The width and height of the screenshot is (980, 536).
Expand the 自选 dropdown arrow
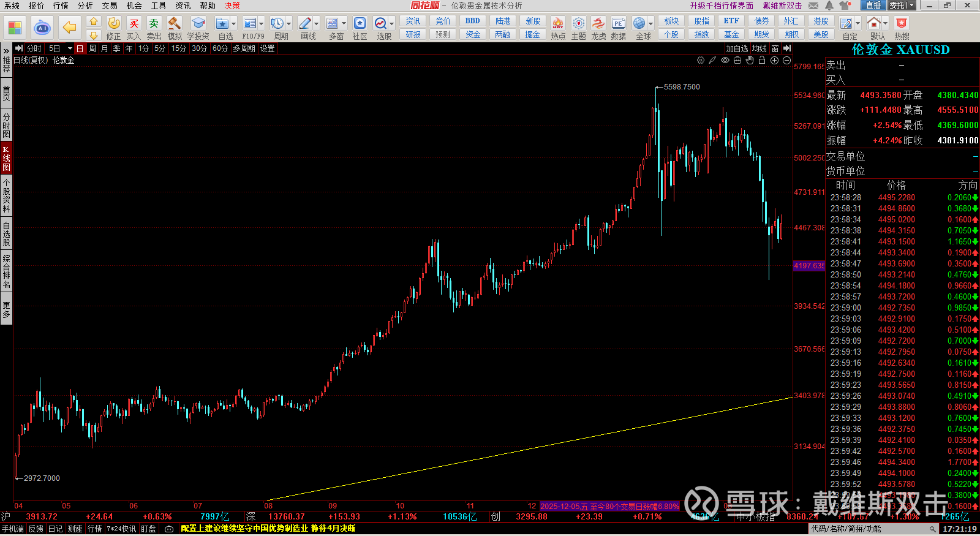coord(233,24)
